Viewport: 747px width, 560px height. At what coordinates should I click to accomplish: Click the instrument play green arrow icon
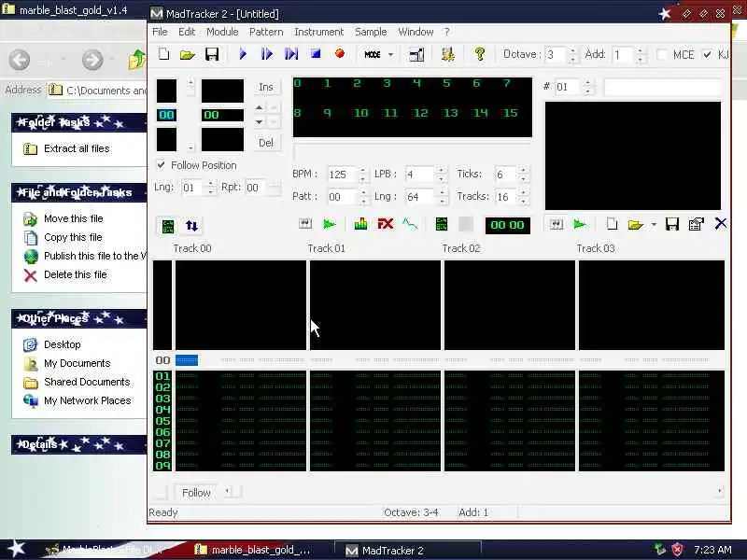[580, 224]
